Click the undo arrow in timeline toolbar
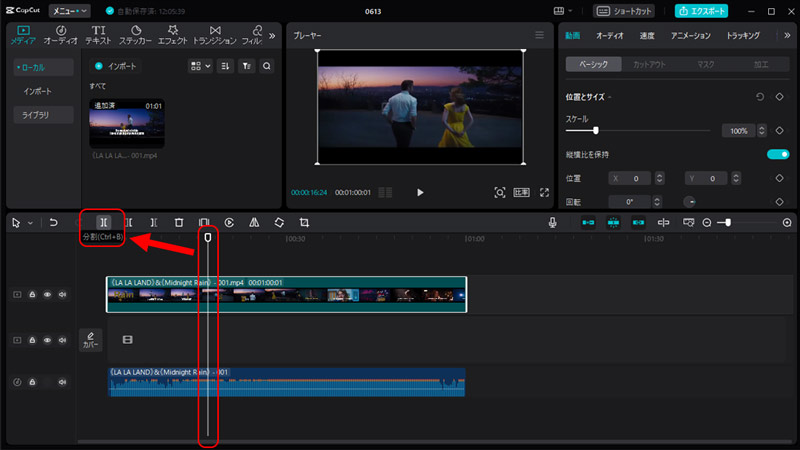This screenshot has height=450, width=800. tap(53, 222)
